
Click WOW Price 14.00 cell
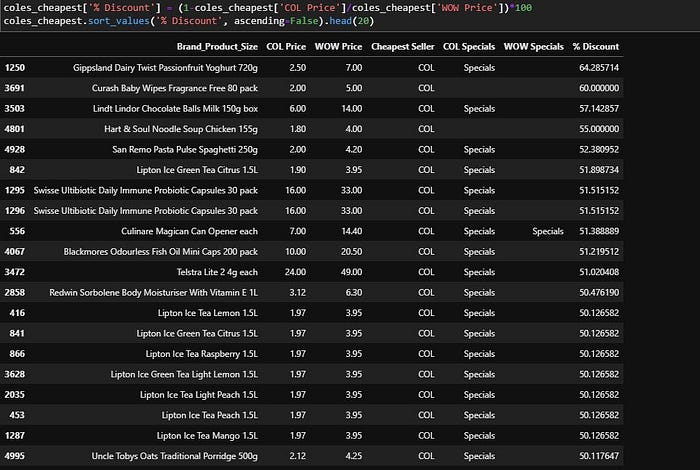(351, 109)
